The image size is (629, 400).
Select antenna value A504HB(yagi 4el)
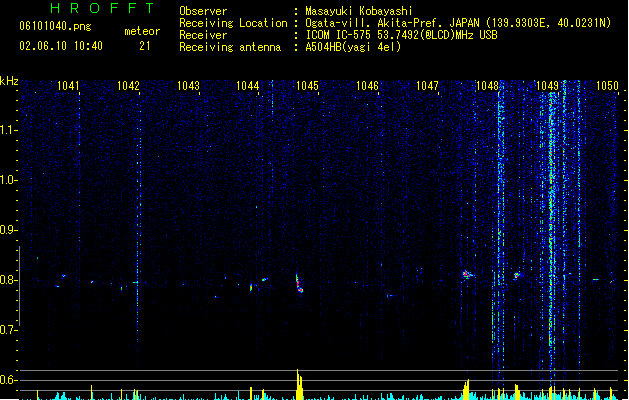[x=353, y=47]
